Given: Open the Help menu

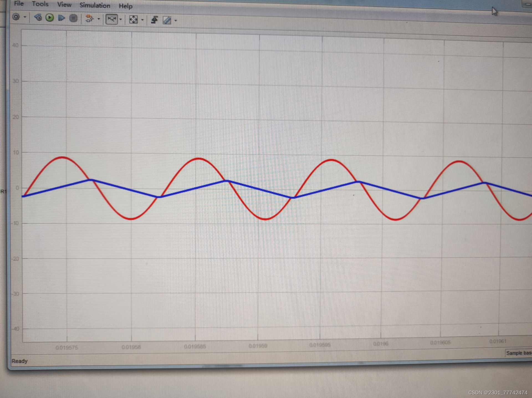Looking at the screenshot, I should pos(126,6).
